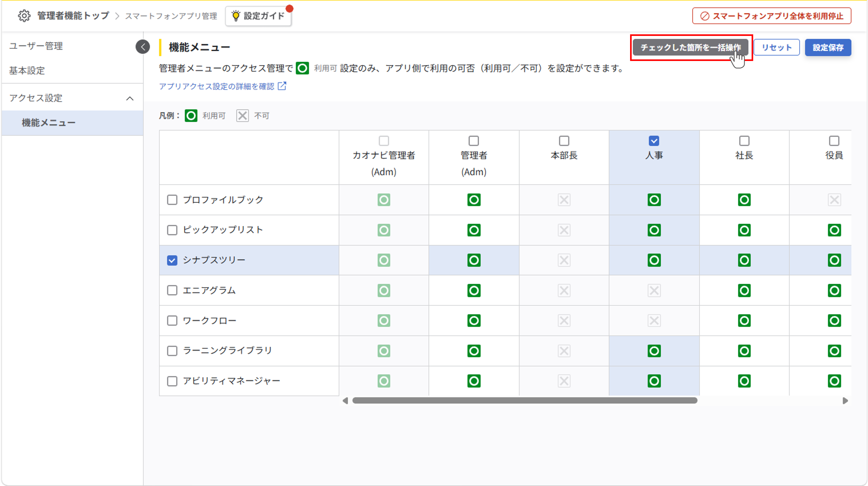Toggle ピックアップリスト access for 管理者 (Adm)
The width and height of the screenshot is (868, 486).
tap(474, 230)
